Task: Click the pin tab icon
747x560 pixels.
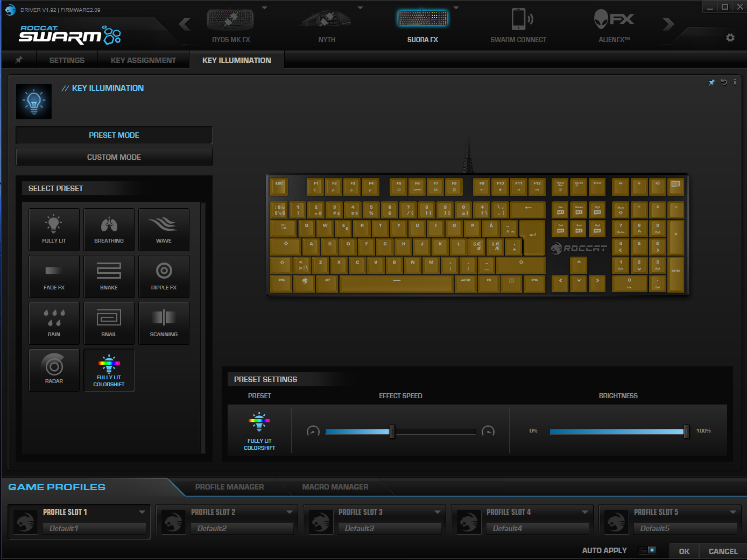Action: (x=19, y=60)
